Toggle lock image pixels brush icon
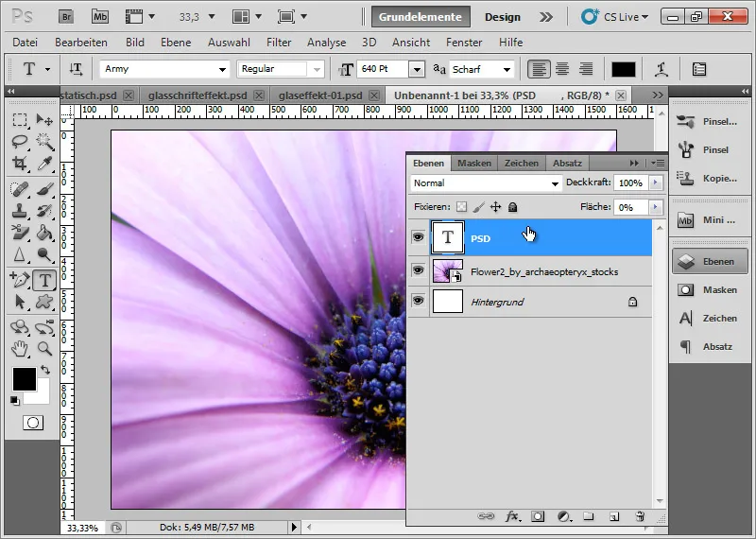The height and width of the screenshot is (539, 756). coord(478,207)
